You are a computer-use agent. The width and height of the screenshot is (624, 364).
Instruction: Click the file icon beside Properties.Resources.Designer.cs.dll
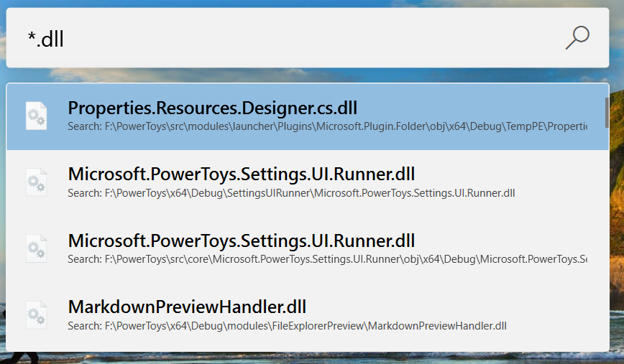tap(36, 116)
